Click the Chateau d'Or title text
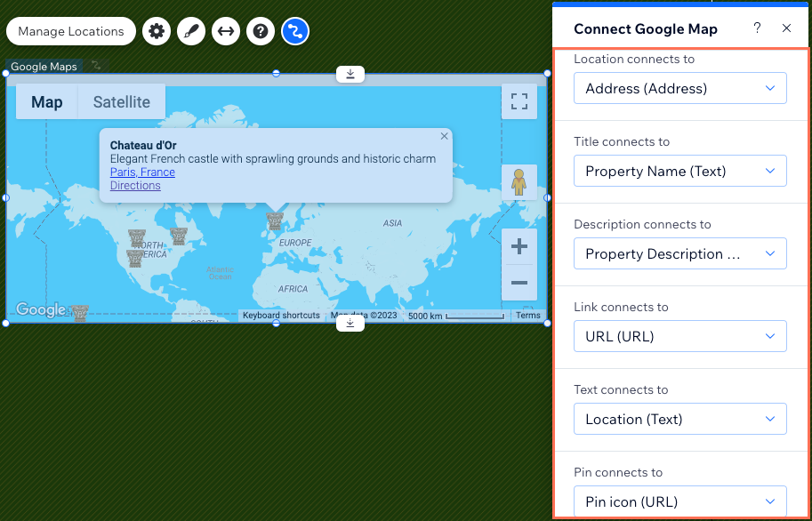812x521 pixels. (x=143, y=146)
